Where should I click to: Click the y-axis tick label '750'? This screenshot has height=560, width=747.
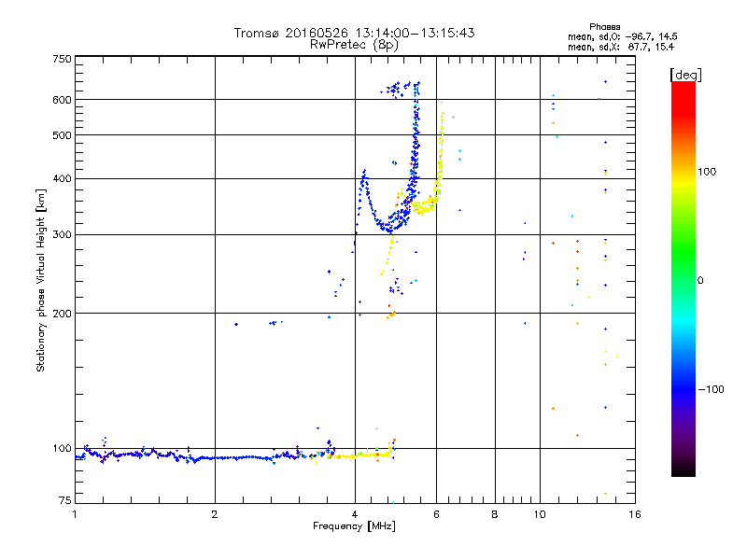[x=62, y=59]
